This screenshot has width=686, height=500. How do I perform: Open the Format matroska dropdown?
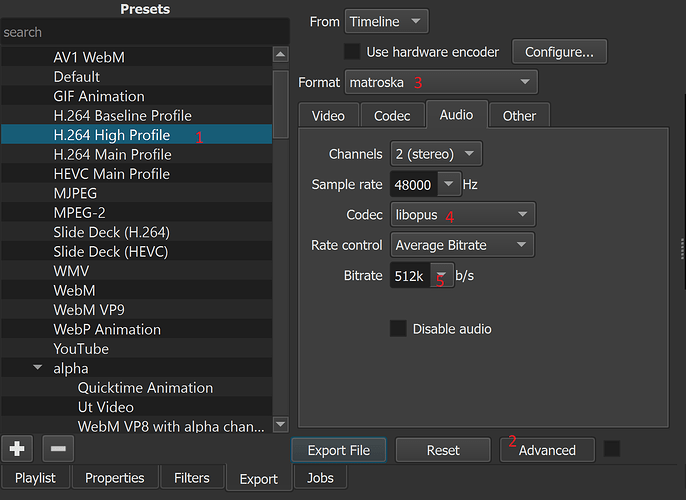click(x=441, y=82)
